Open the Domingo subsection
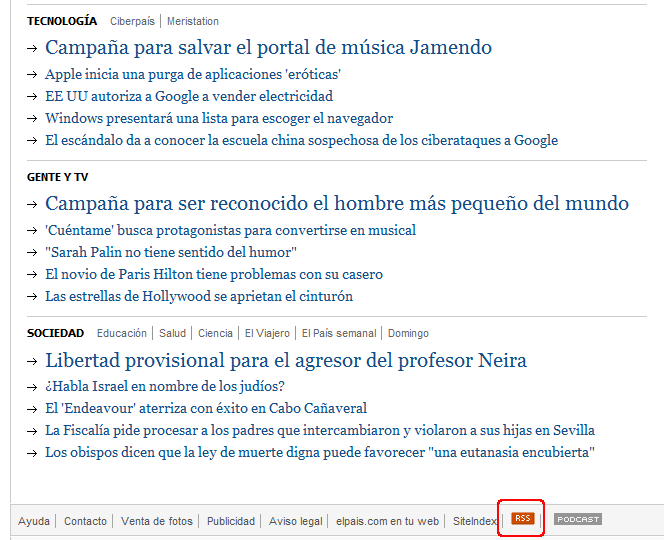This screenshot has height=540, width=664. tap(408, 333)
